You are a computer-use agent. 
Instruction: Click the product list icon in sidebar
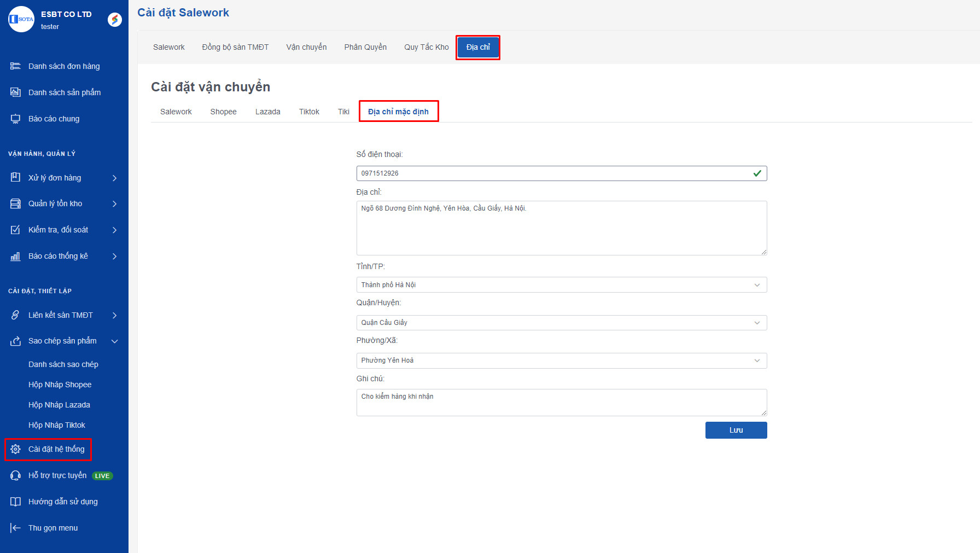15,92
